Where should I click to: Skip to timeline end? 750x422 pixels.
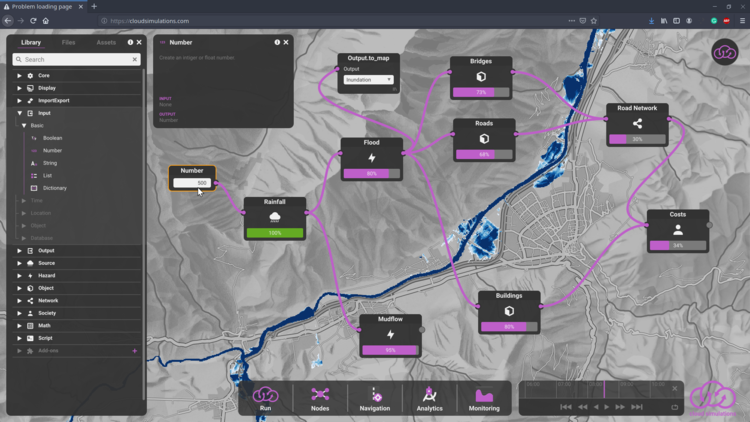pyautogui.click(x=637, y=407)
